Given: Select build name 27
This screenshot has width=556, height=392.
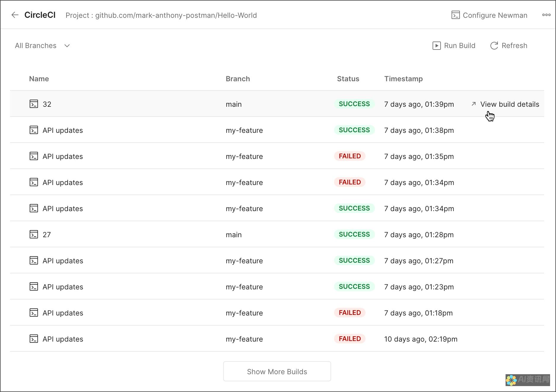Looking at the screenshot, I should pyautogui.click(x=47, y=235).
